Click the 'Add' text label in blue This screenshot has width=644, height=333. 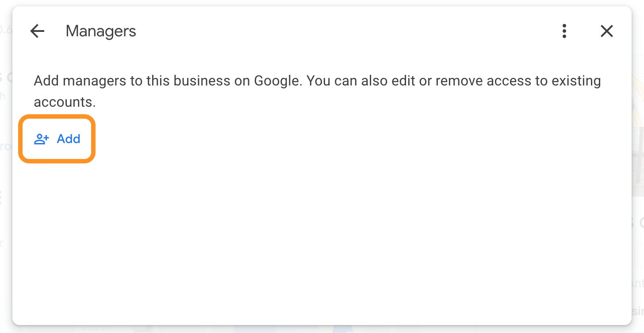(69, 139)
